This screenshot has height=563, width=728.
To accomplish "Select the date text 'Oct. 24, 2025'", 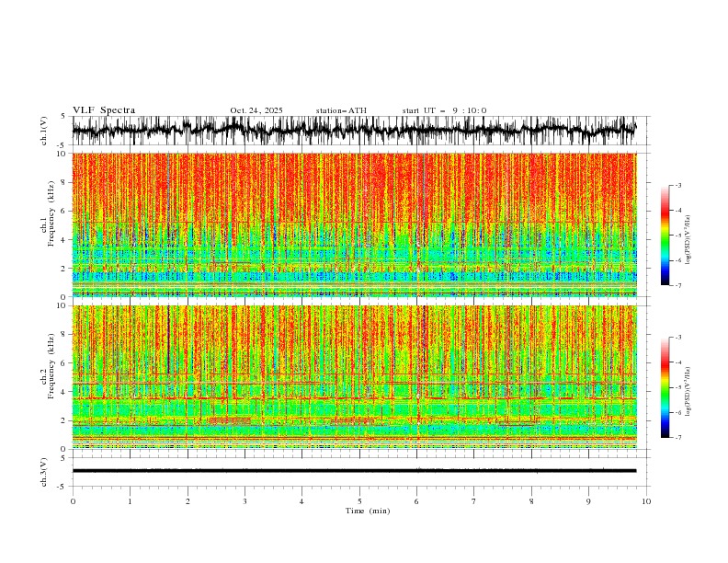I will point(256,110).
